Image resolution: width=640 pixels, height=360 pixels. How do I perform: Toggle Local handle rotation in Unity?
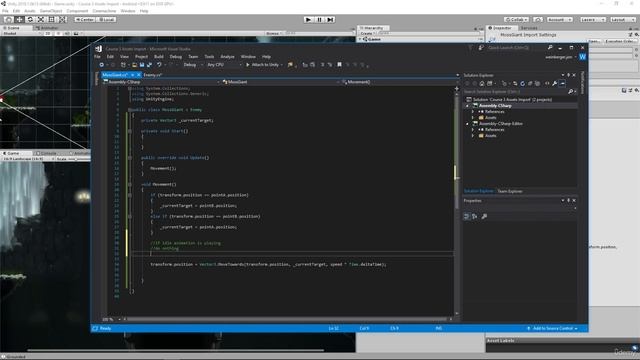pos(106,19)
